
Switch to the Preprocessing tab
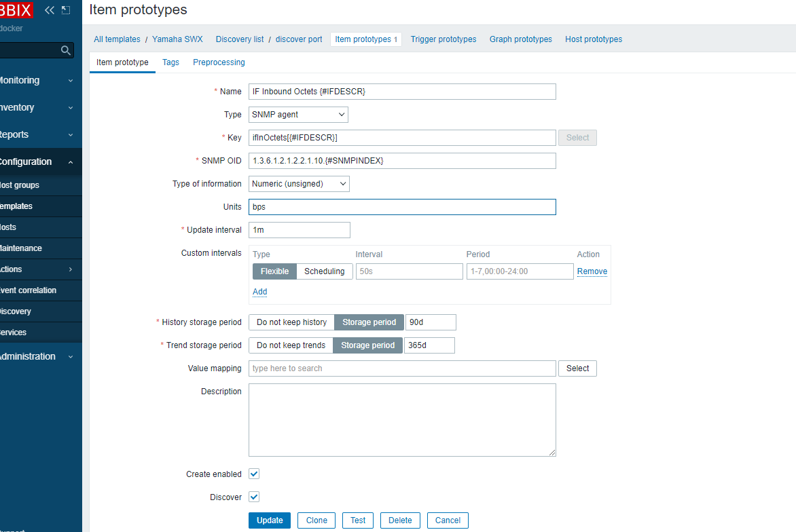(219, 62)
